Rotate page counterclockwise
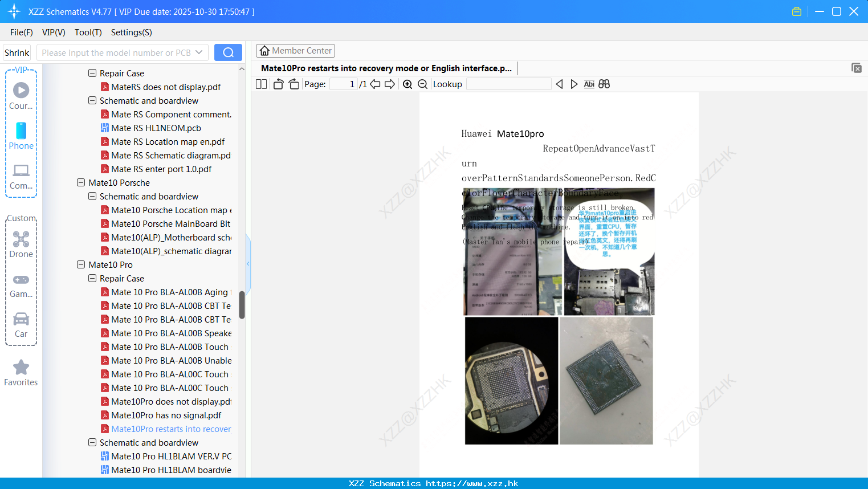Image resolution: width=868 pixels, height=489 pixels. pyautogui.click(x=278, y=84)
